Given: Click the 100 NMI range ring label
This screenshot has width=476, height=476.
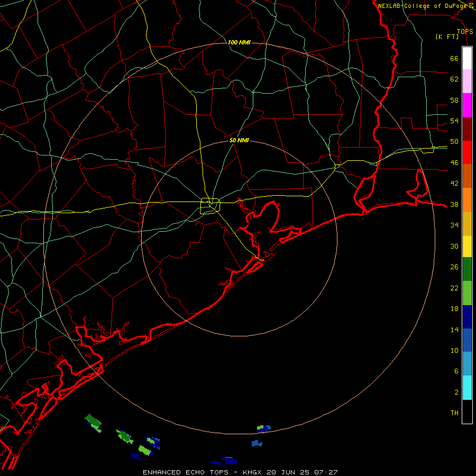Looking at the screenshot, I should click(x=239, y=42).
